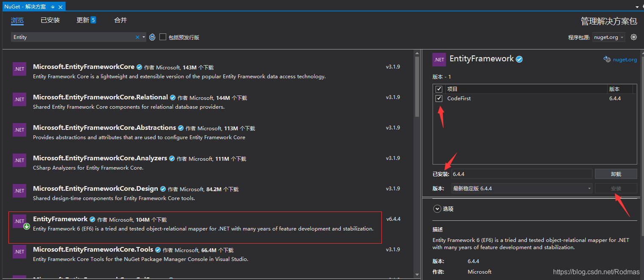Click Microsoft.EntityFrameworkCore package .NET icon

tap(19, 69)
